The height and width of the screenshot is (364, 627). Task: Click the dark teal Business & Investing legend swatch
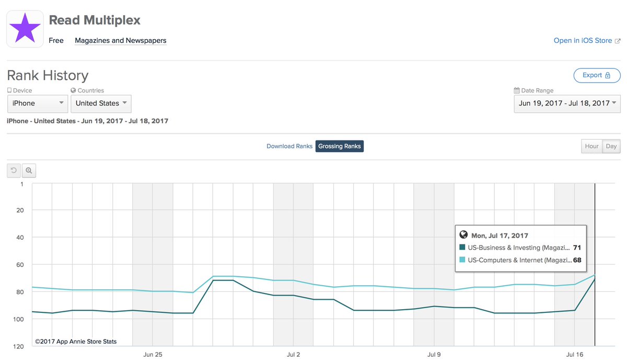[462, 248]
